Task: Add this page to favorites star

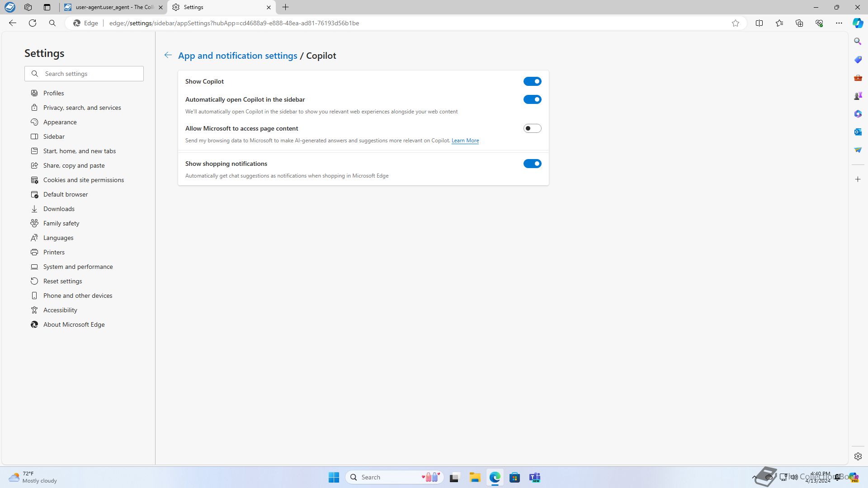Action: (736, 23)
